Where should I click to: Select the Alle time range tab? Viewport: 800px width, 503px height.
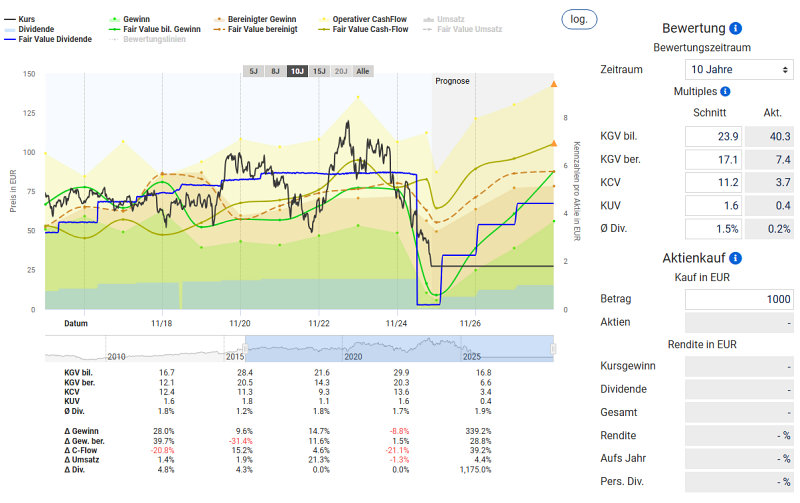[364, 71]
